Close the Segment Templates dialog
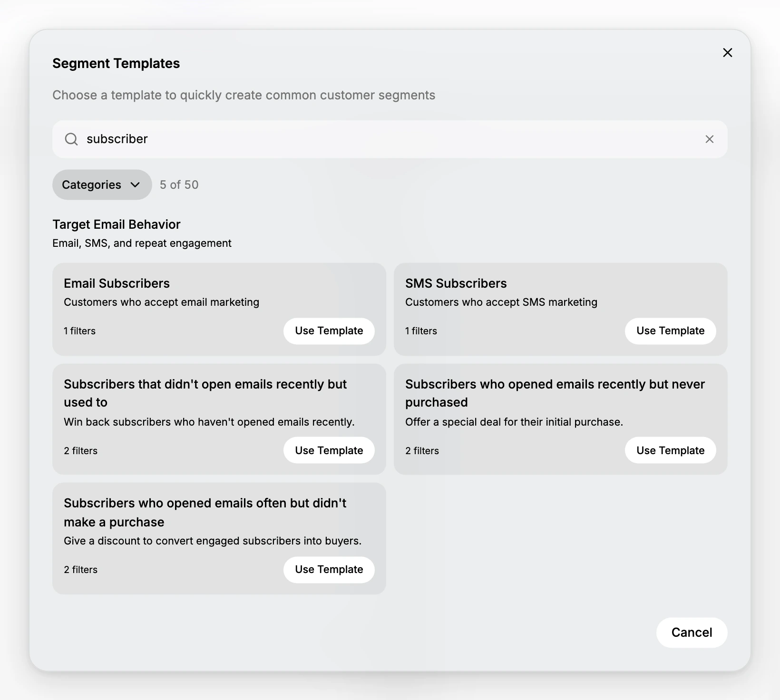Screen dimensions: 780x700 (727, 53)
